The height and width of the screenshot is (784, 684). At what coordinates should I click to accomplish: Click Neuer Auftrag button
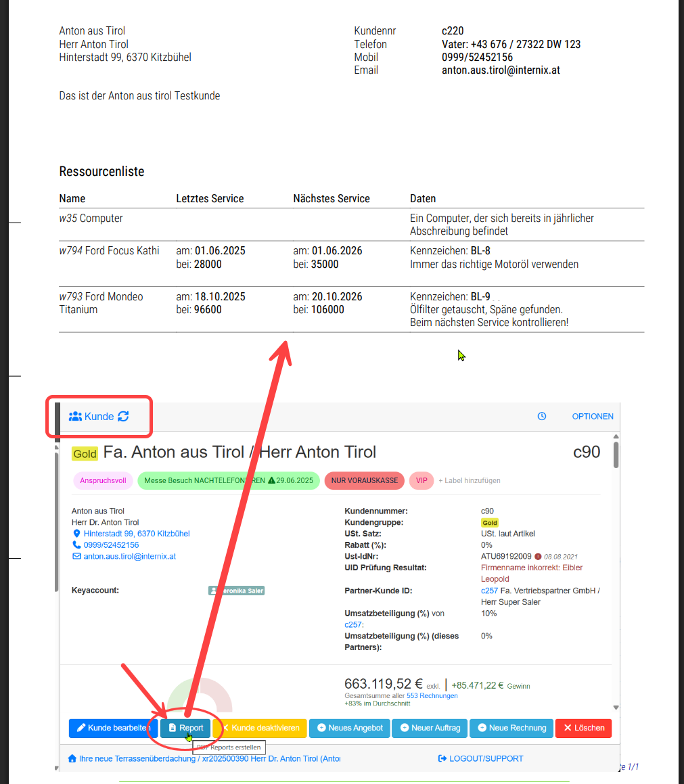pyautogui.click(x=430, y=728)
